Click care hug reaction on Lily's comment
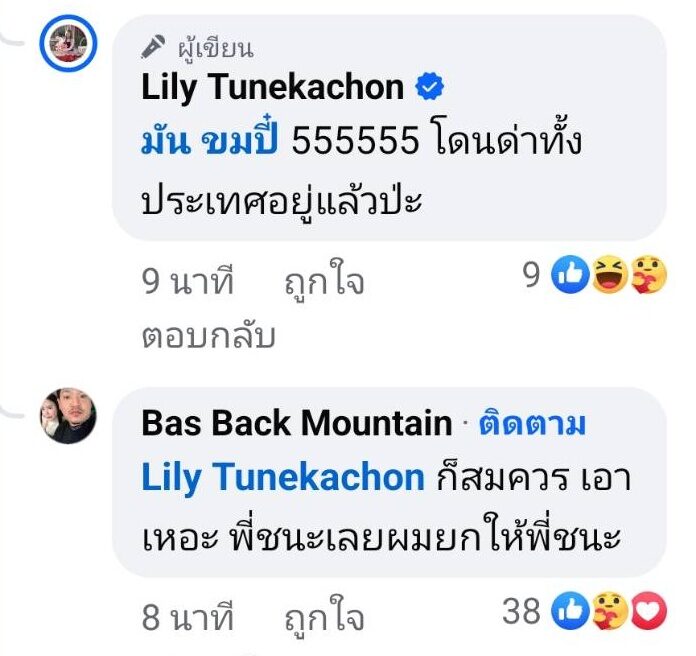The width and height of the screenshot is (696, 656). (648, 274)
